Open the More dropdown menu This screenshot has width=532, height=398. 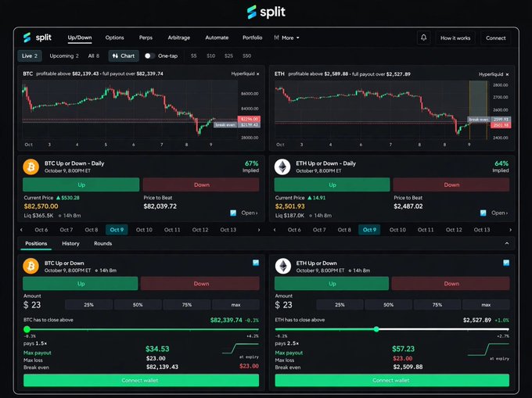point(286,38)
